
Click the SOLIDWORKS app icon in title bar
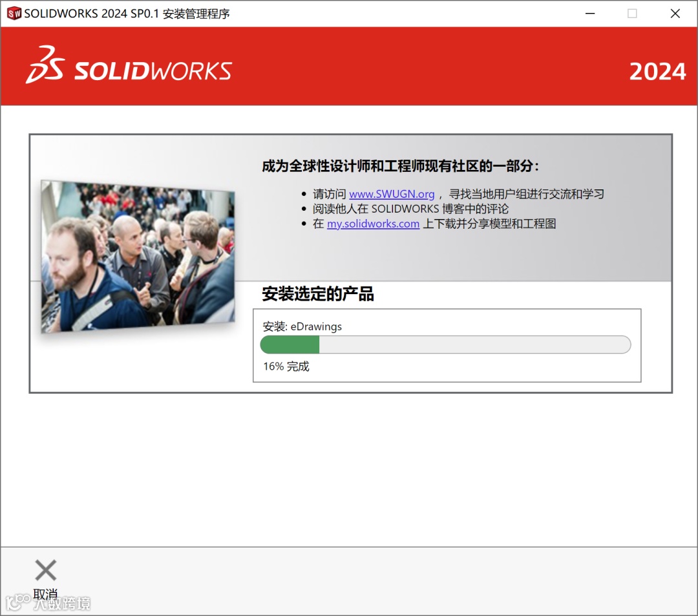14,14
